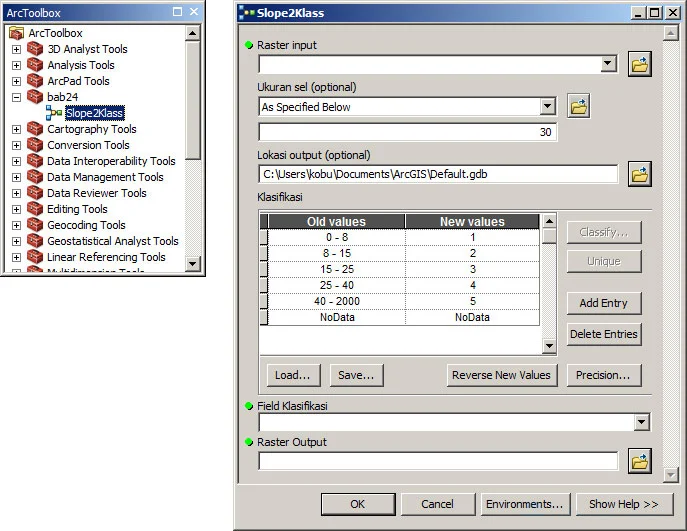Open the Raster input dropdown
Viewport: 687px width, 531px height.
[607, 64]
